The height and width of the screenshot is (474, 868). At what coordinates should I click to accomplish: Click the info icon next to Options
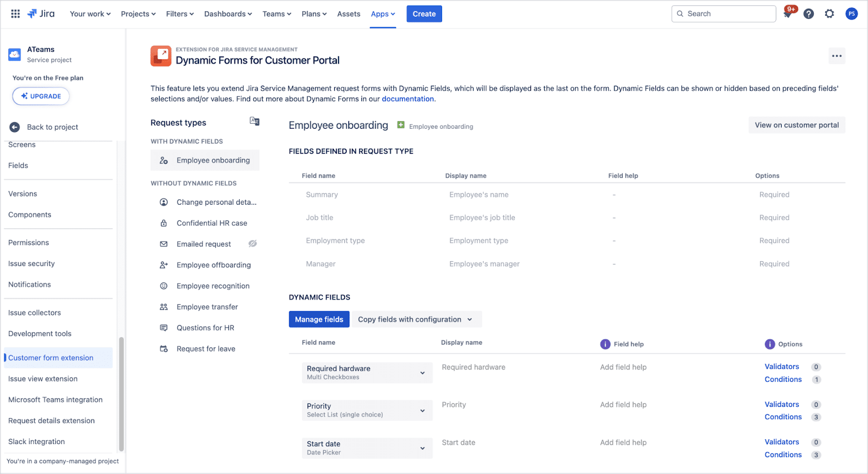pyautogui.click(x=770, y=344)
